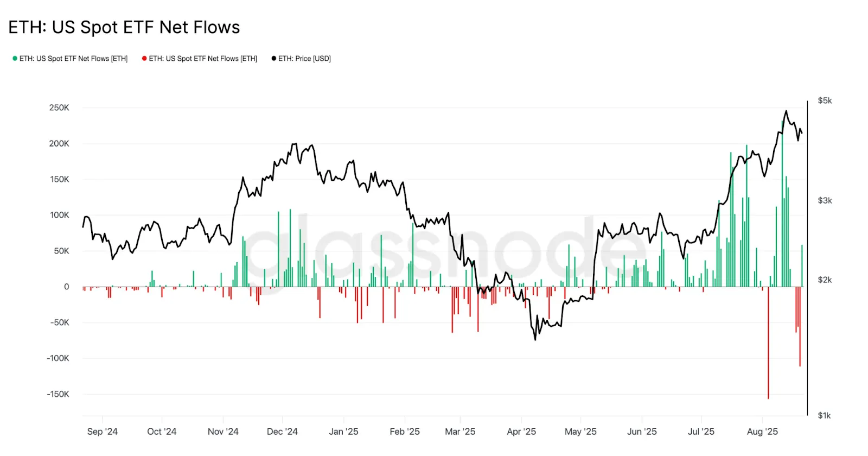
Task: Toggle the ETH: Price [USD] legend label
Action: click(x=304, y=59)
